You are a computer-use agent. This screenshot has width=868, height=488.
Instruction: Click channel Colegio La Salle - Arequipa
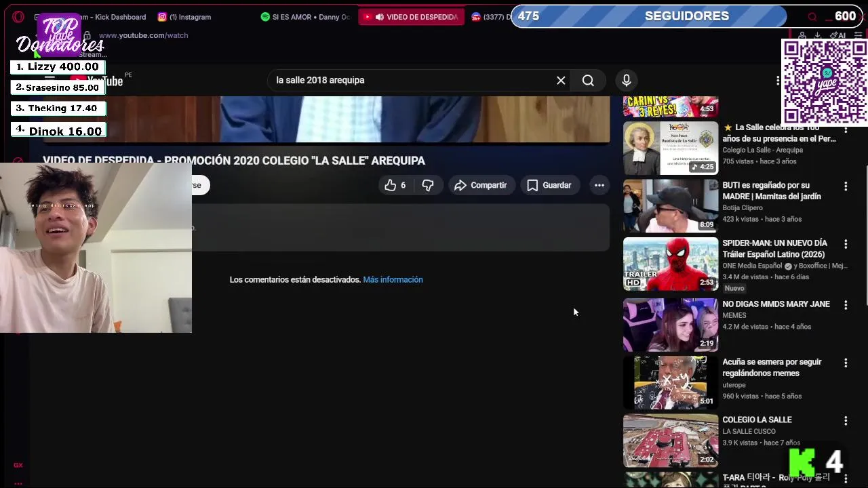click(762, 150)
